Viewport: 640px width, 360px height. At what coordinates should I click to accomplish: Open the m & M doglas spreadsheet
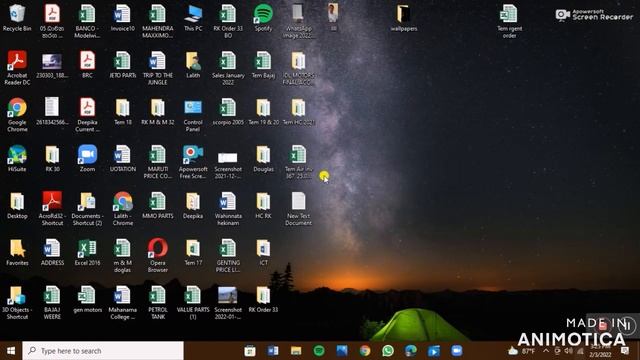122,256
